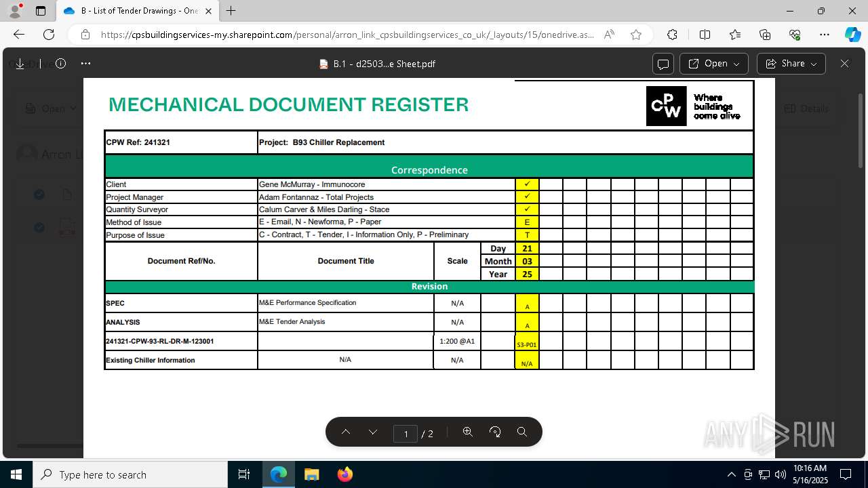Search within the PDF
Viewport: 868px width, 488px height.
(522, 432)
